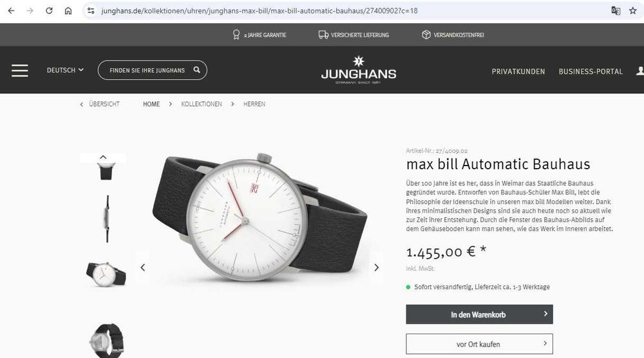Go to browser home page
644x358 pixels.
(x=68, y=11)
